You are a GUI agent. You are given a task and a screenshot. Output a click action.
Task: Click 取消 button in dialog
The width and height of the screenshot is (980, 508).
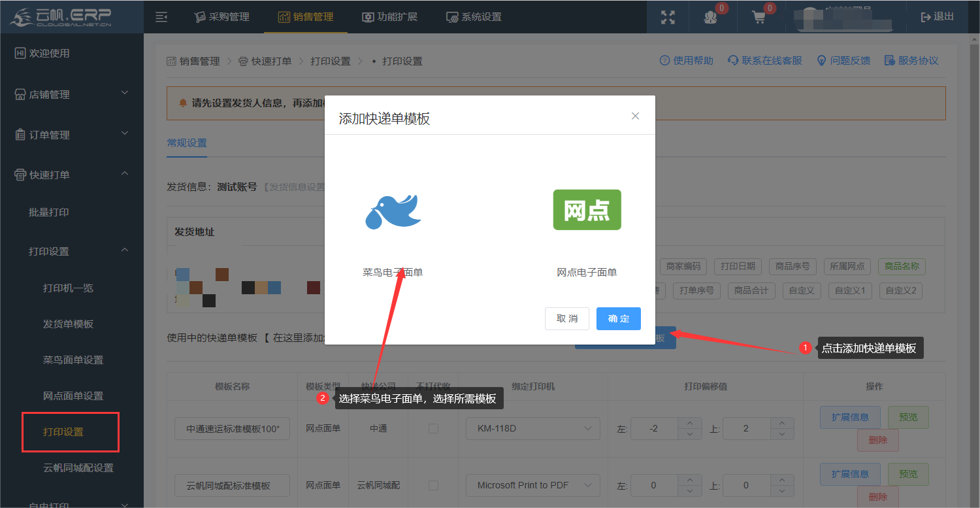[x=567, y=318]
